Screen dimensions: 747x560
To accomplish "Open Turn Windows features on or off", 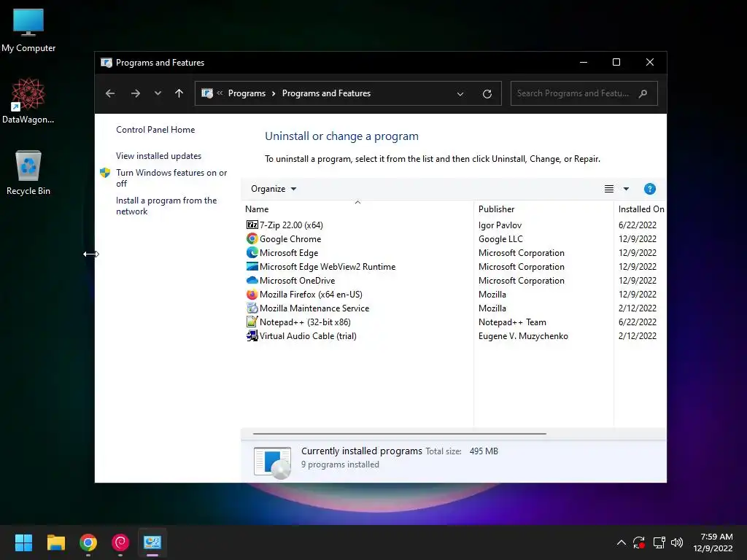I will click(171, 178).
